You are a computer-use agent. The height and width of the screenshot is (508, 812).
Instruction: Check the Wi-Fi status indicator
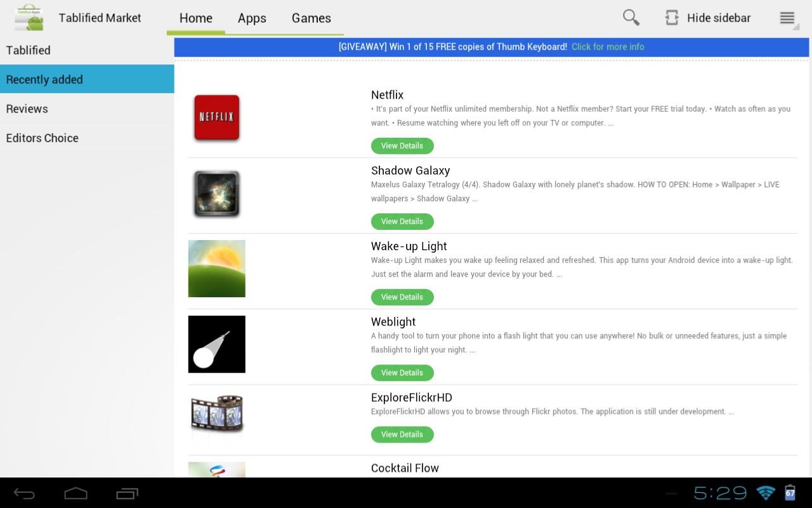[764, 492]
